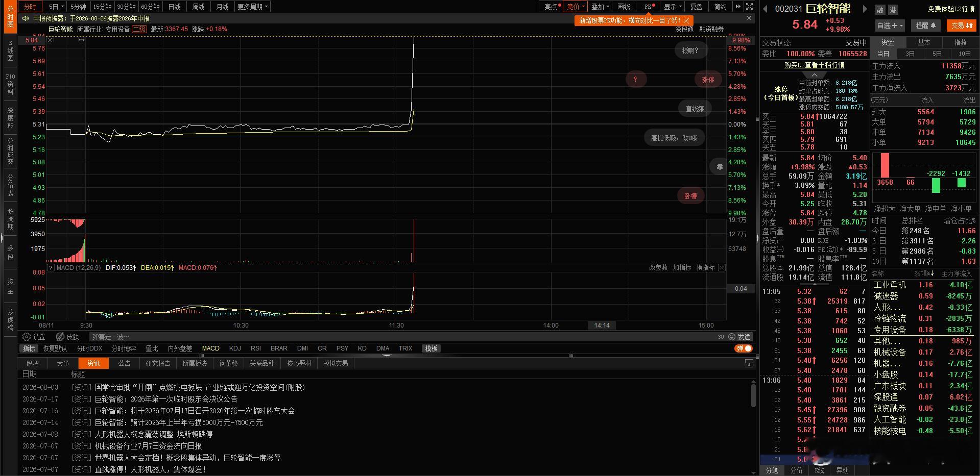Viewport: 980px width, 476px height.
Task: Toggle the 弹 bullet comments switch
Action: [x=744, y=348]
